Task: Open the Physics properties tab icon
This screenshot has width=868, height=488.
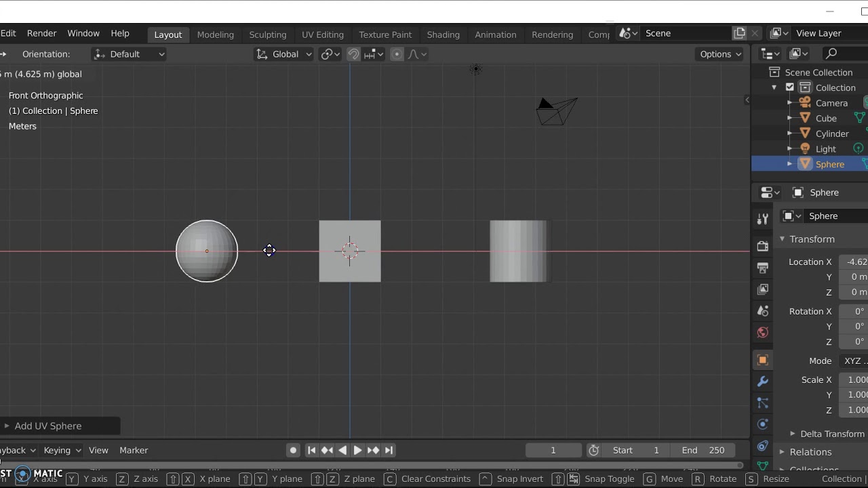Action: (763, 424)
